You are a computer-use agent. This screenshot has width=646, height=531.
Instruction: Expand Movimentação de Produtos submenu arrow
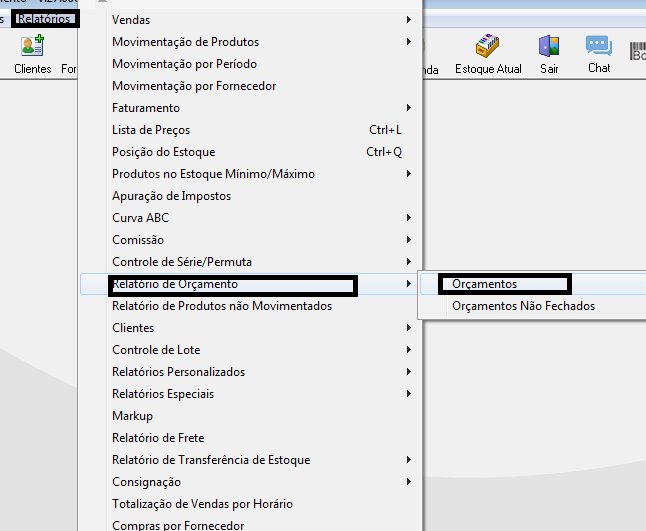[x=409, y=42]
